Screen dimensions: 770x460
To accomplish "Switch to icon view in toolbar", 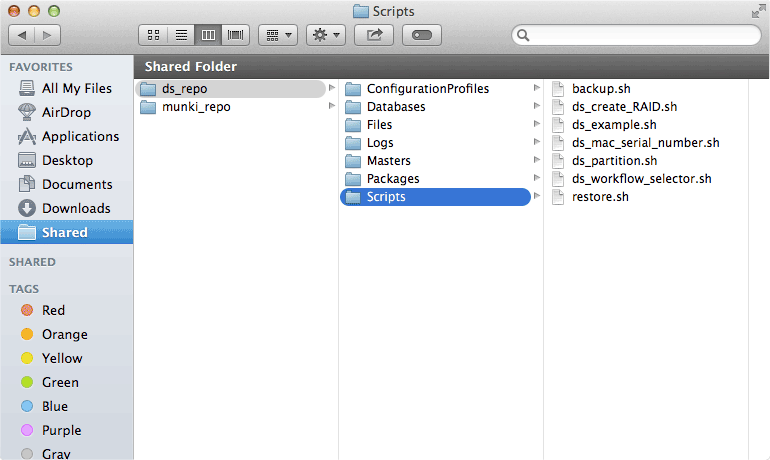I will click(x=154, y=35).
